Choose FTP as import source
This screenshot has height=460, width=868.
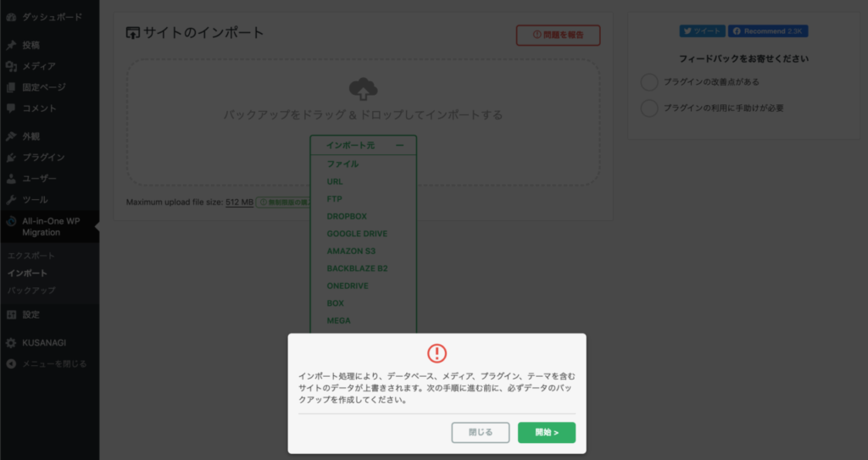click(334, 199)
